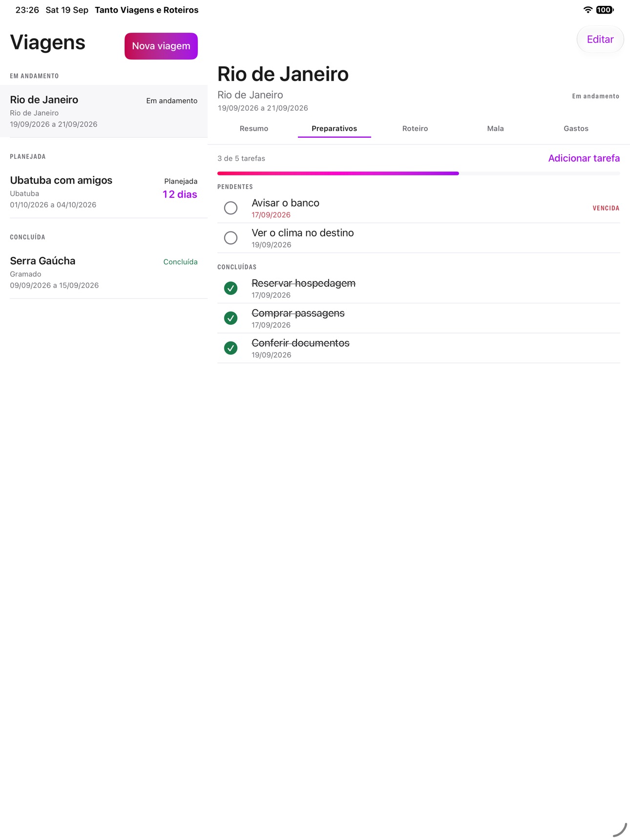
Task: Click the 'Conferir documentos' task title
Action: pyautogui.click(x=300, y=343)
